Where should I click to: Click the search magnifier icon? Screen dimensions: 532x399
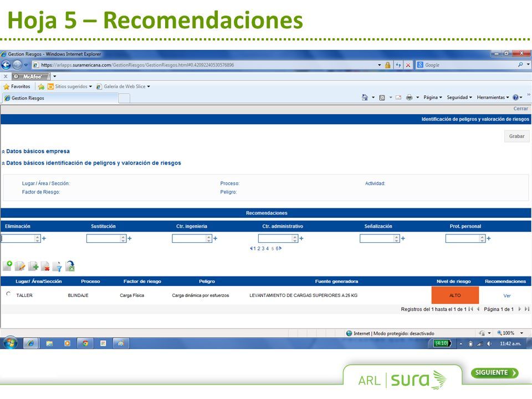click(520, 65)
